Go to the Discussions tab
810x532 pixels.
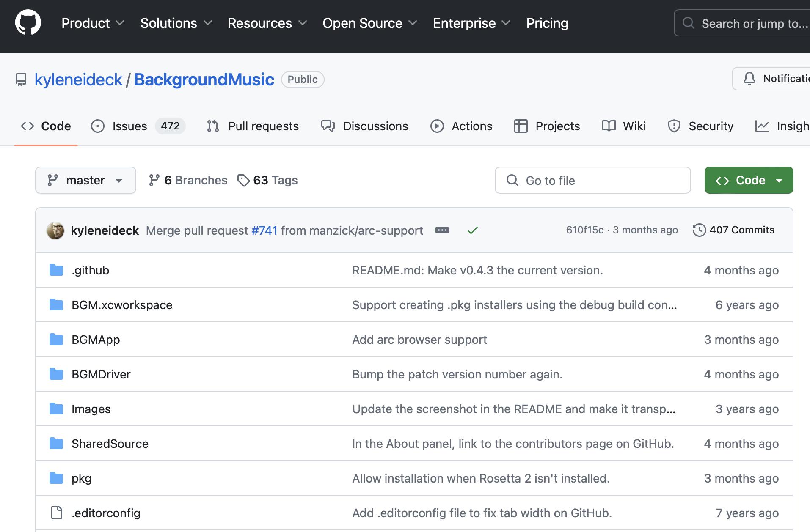click(364, 126)
